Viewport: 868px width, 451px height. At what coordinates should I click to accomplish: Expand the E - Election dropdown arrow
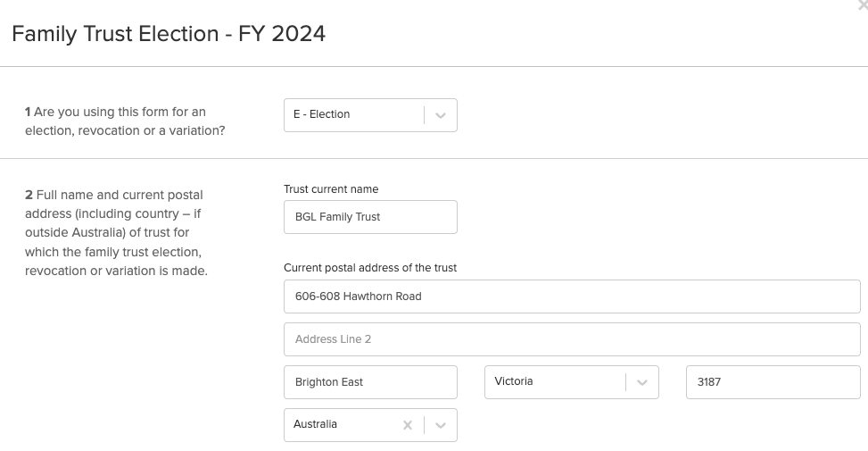(441, 115)
